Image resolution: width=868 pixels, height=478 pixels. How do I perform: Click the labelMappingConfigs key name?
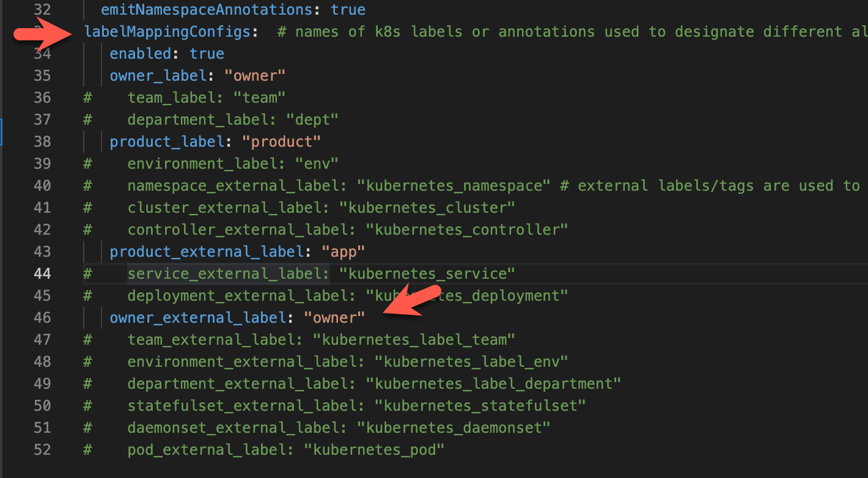pyautogui.click(x=168, y=31)
